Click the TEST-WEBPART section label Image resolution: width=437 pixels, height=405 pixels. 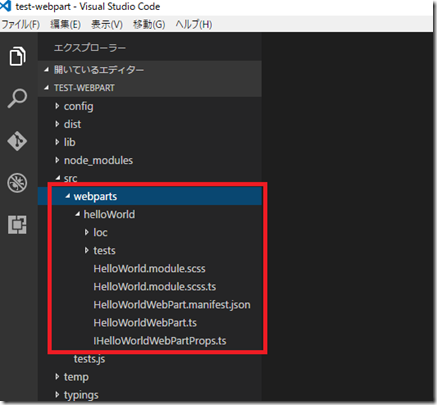tap(84, 88)
